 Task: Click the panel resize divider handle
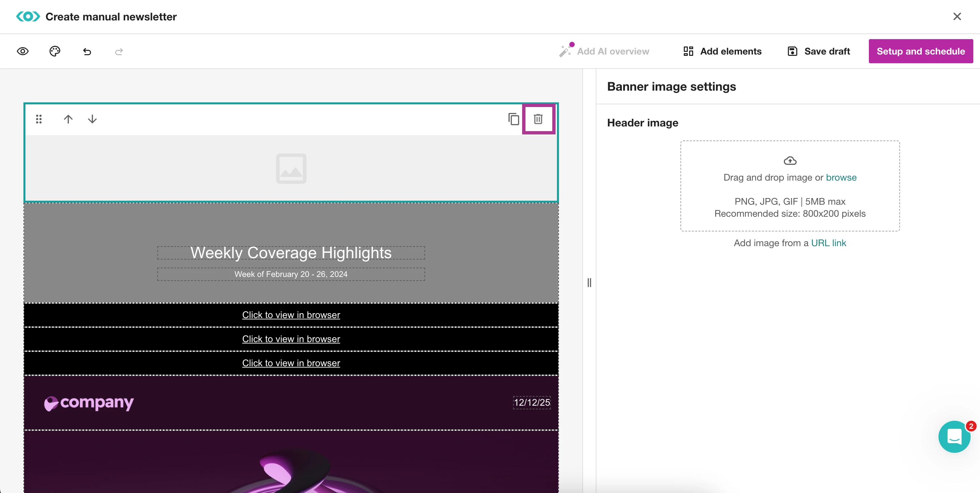click(589, 282)
